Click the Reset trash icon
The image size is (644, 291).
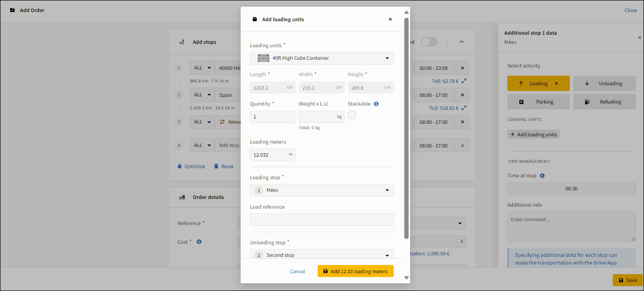tap(217, 166)
